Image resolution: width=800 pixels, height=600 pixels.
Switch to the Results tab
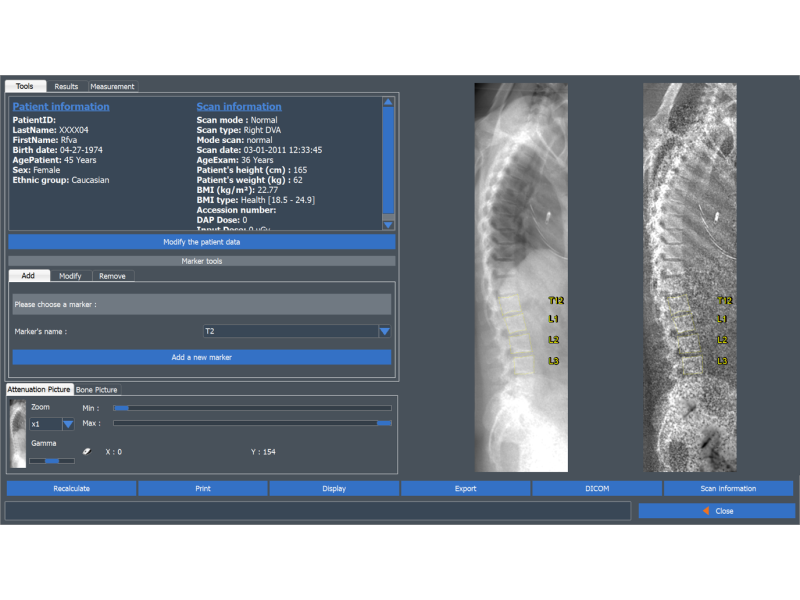click(66, 87)
